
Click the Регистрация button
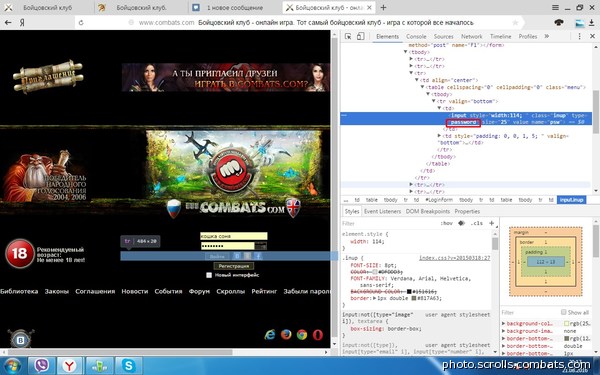coord(234,266)
